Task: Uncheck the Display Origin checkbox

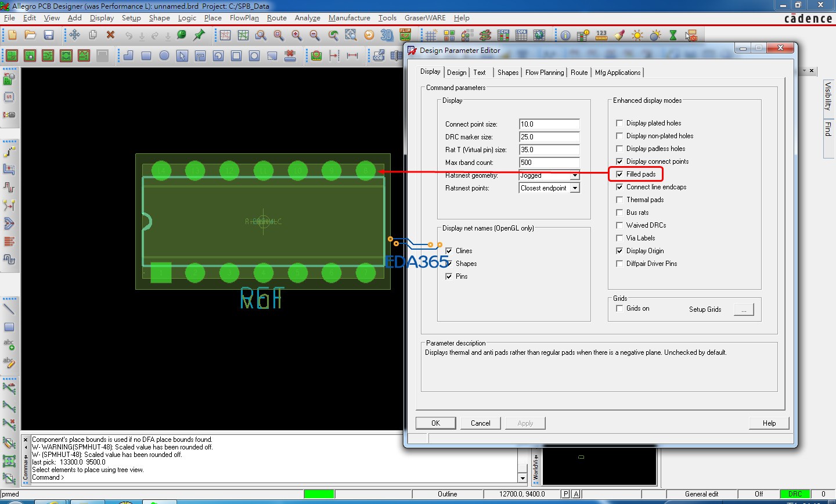Action: 619,251
